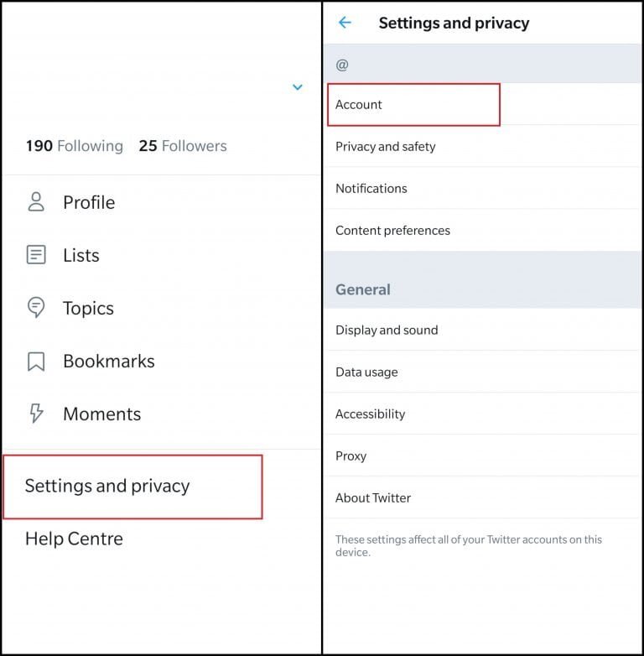Viewport: 644px width, 656px height.
Task: Tap the back arrow icon
Action: 345,23
